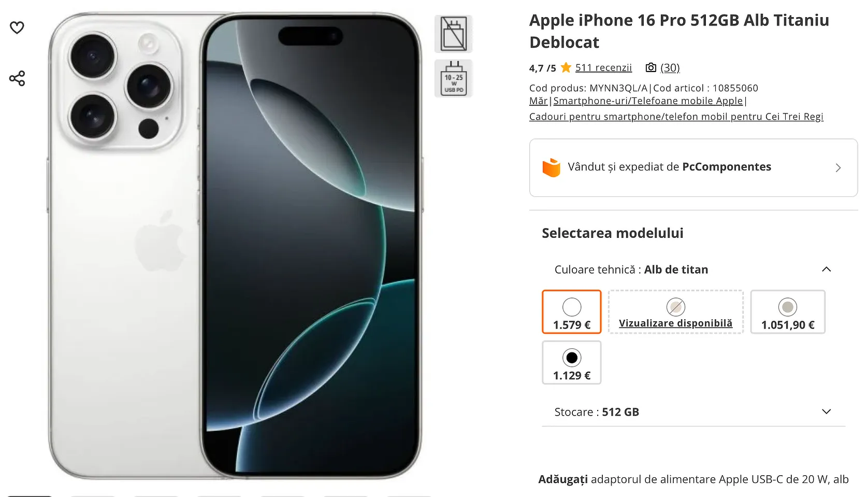Open Smartphone-uri/Telefoane mobile Apple category link
This screenshot has height=497, width=868.
648,101
